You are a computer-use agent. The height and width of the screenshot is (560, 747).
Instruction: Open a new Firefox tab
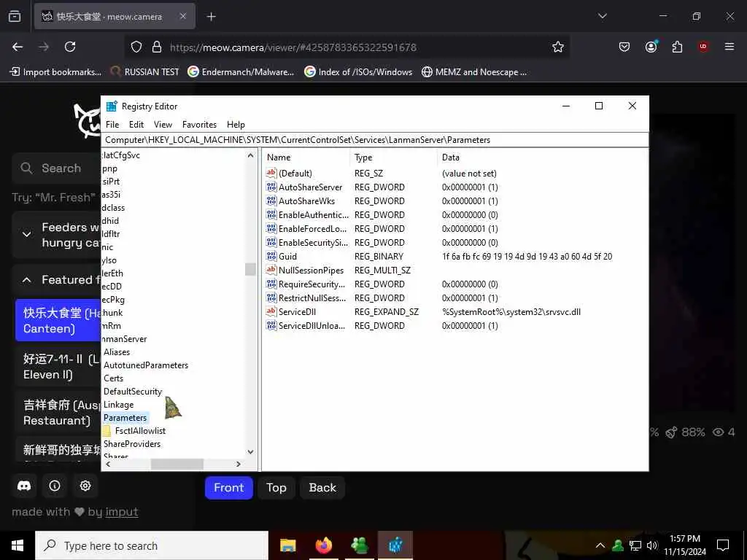tap(211, 16)
